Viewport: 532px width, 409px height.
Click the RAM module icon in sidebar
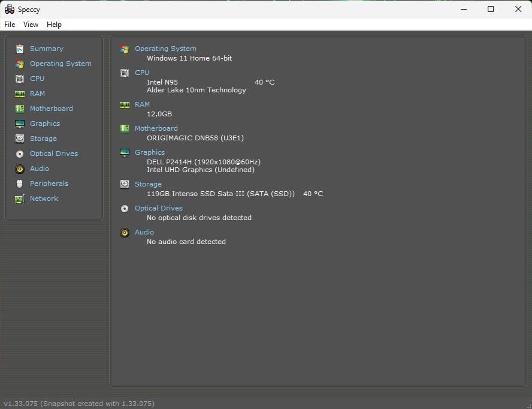[x=20, y=94]
